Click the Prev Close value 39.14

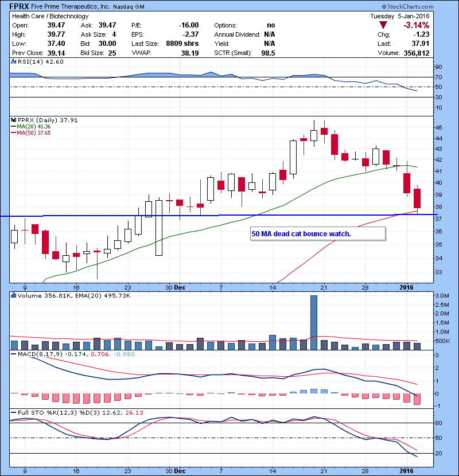(56, 53)
